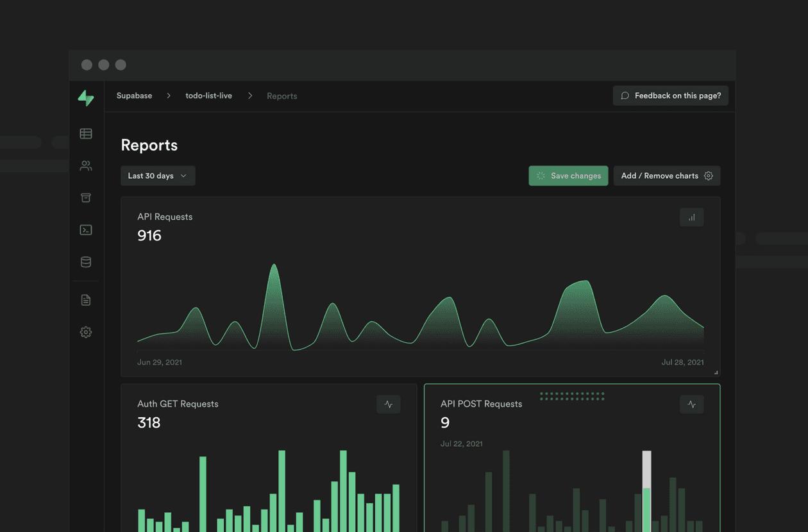Click the API Requests chart resize handle
The width and height of the screenshot is (808, 532).
click(716, 372)
